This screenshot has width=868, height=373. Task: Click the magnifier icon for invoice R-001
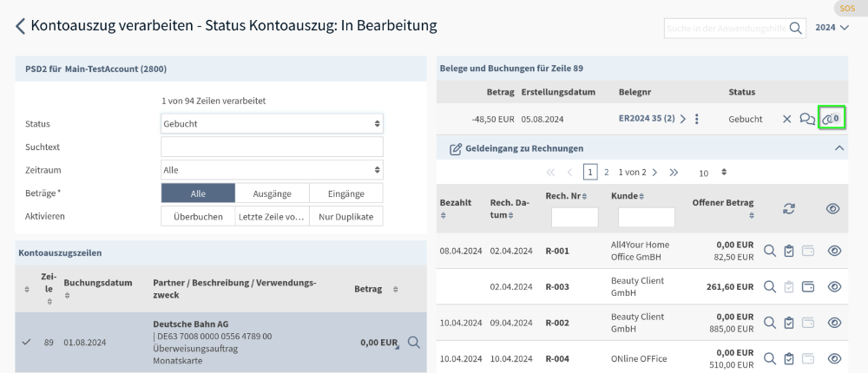[769, 251]
